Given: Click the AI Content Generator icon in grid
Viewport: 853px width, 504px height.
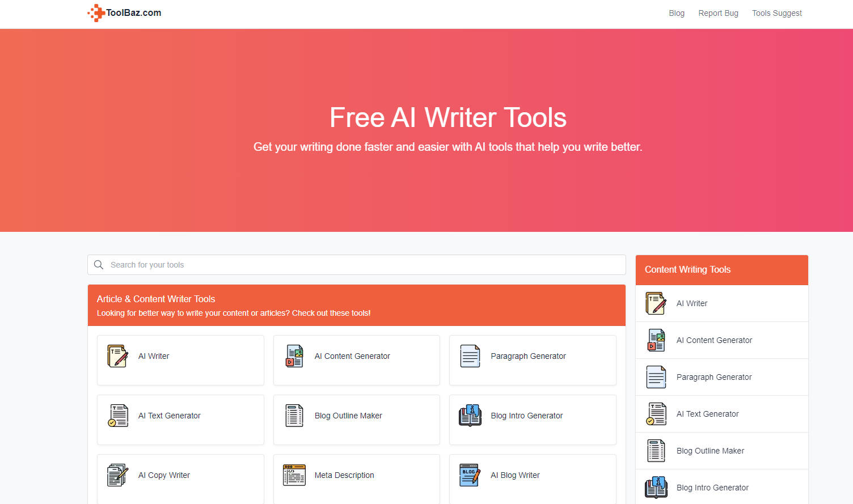Looking at the screenshot, I should [x=294, y=356].
